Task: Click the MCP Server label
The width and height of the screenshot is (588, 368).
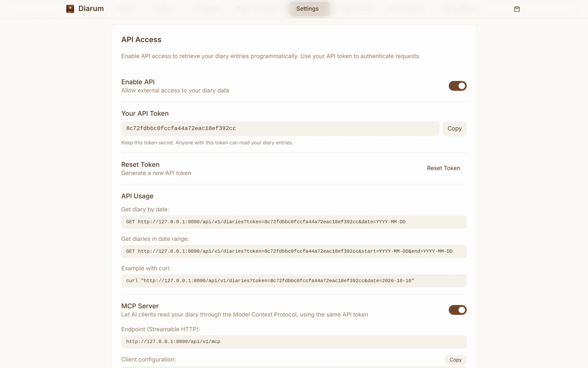Action: [140, 306]
